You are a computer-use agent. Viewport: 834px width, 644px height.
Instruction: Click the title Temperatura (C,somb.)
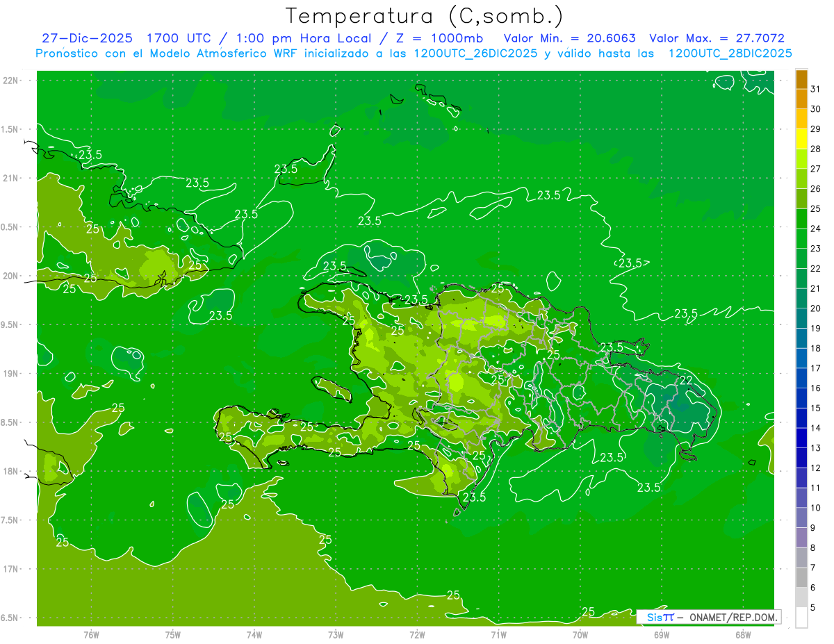click(x=425, y=16)
